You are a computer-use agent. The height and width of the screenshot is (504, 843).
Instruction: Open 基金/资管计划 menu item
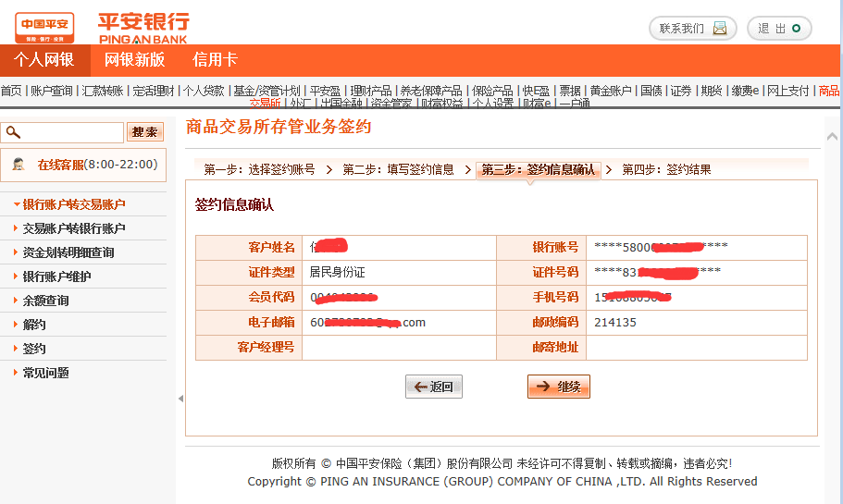click(267, 91)
